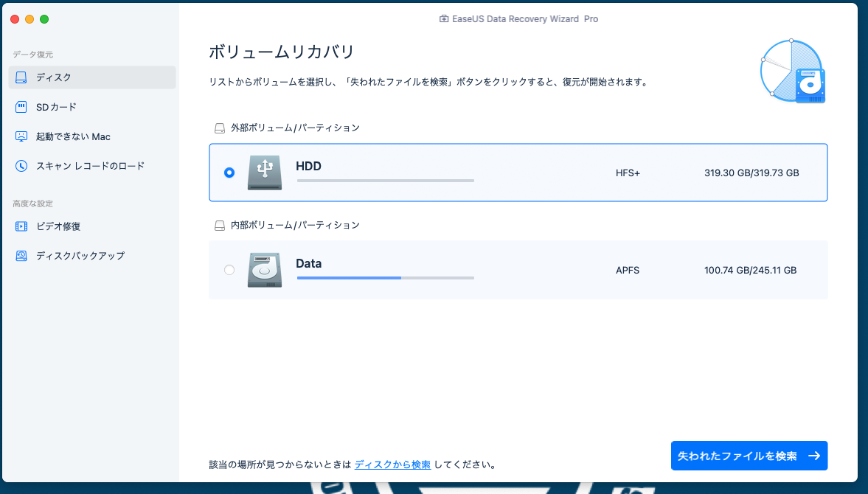Select the ディスク sidebar icon
This screenshot has width=868, height=494.
tap(21, 77)
